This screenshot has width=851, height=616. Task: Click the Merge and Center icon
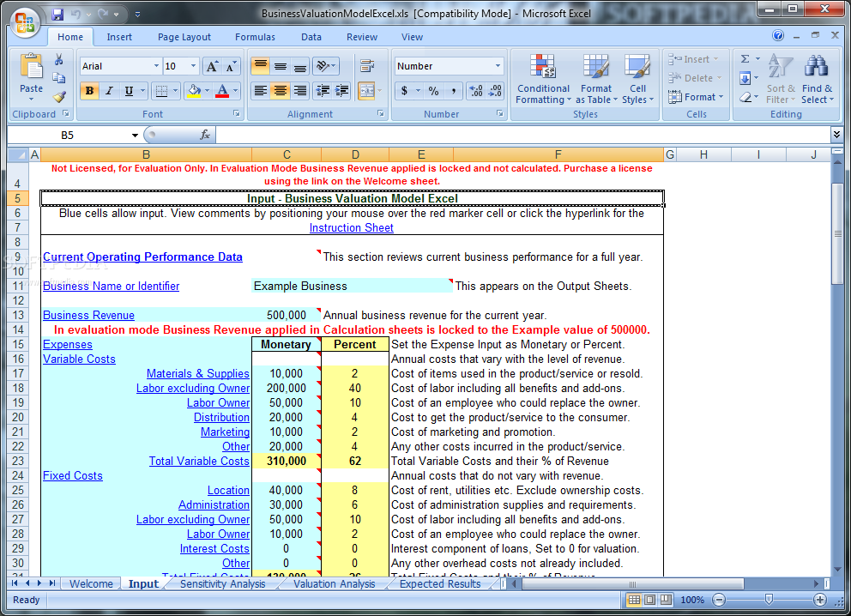click(366, 91)
